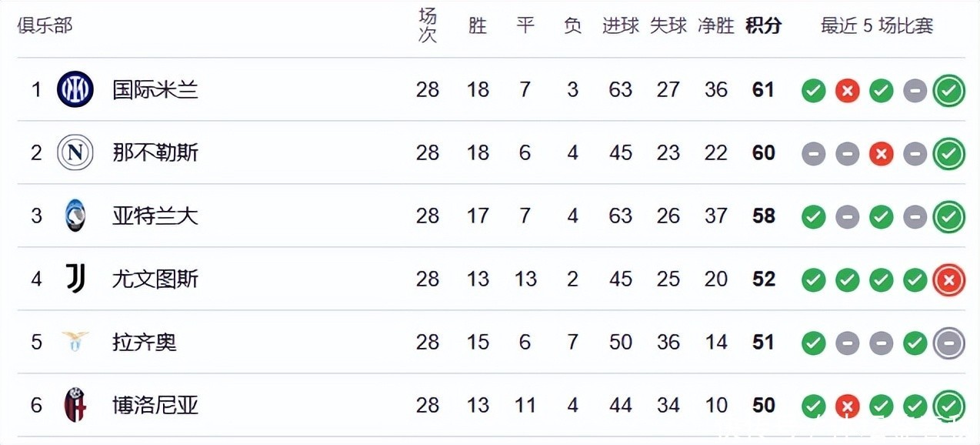This screenshot has height=445, width=980.
Task: Click the Atalanta club crest
Action: pos(75,216)
